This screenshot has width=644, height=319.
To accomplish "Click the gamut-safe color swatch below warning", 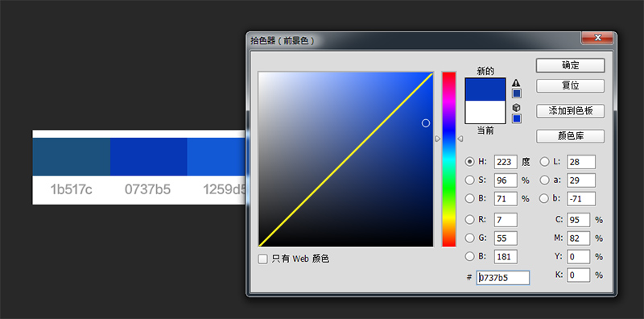I will [517, 93].
